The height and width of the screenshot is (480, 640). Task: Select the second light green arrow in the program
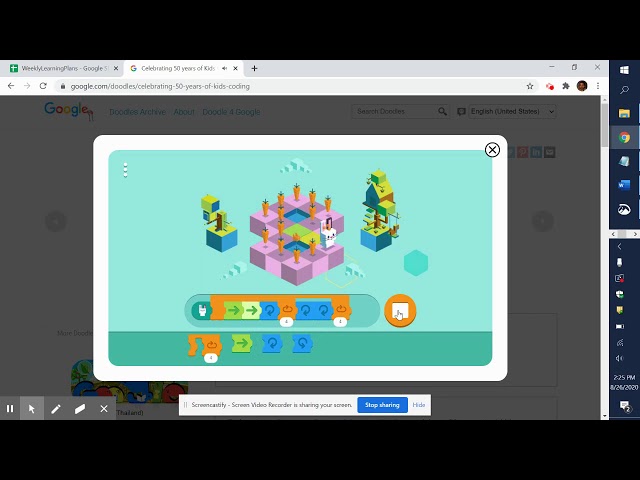[251, 311]
